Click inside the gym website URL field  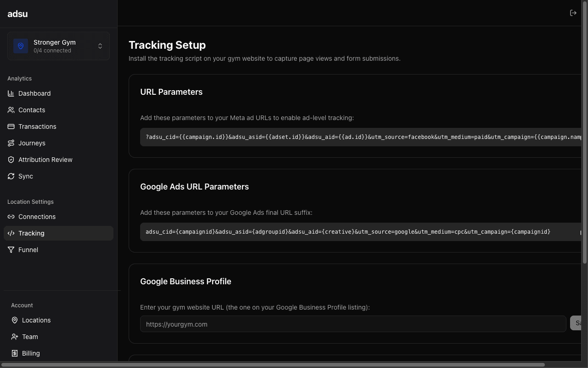tap(322, 324)
